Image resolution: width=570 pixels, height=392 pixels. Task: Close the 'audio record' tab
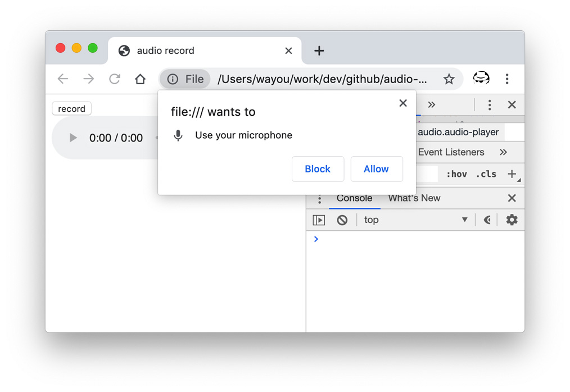coord(288,51)
